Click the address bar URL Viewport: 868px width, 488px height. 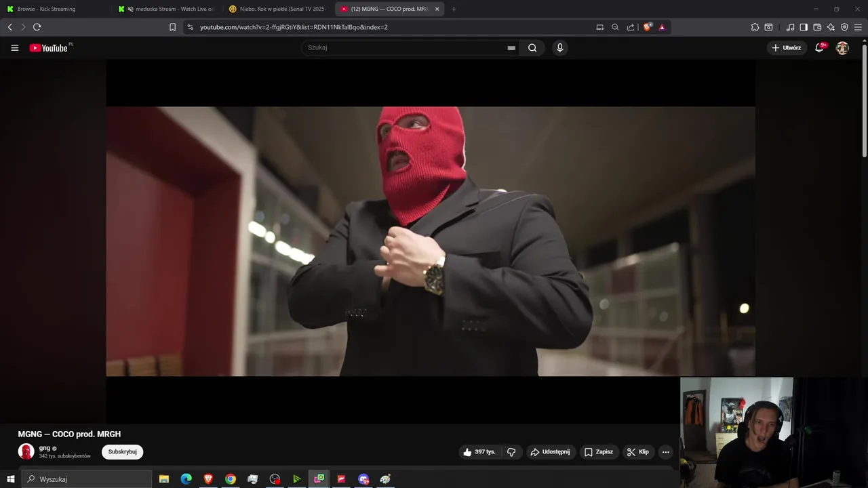click(x=294, y=27)
